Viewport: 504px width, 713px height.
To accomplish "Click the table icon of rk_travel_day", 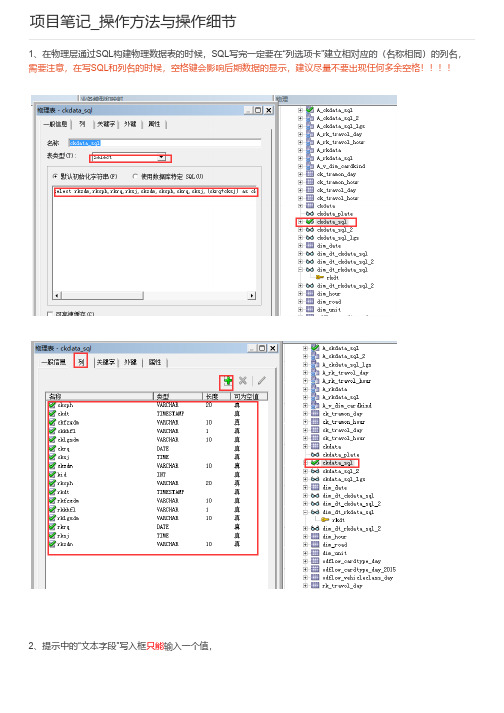I will 315,586.
